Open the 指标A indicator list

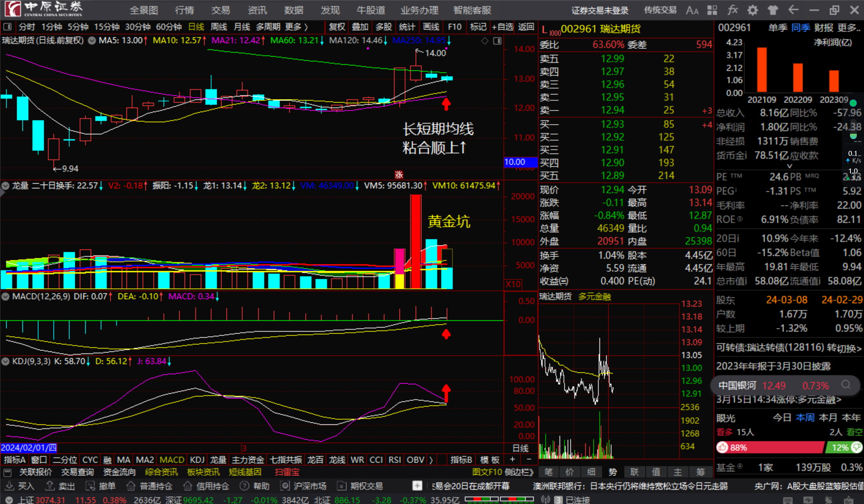15,460
